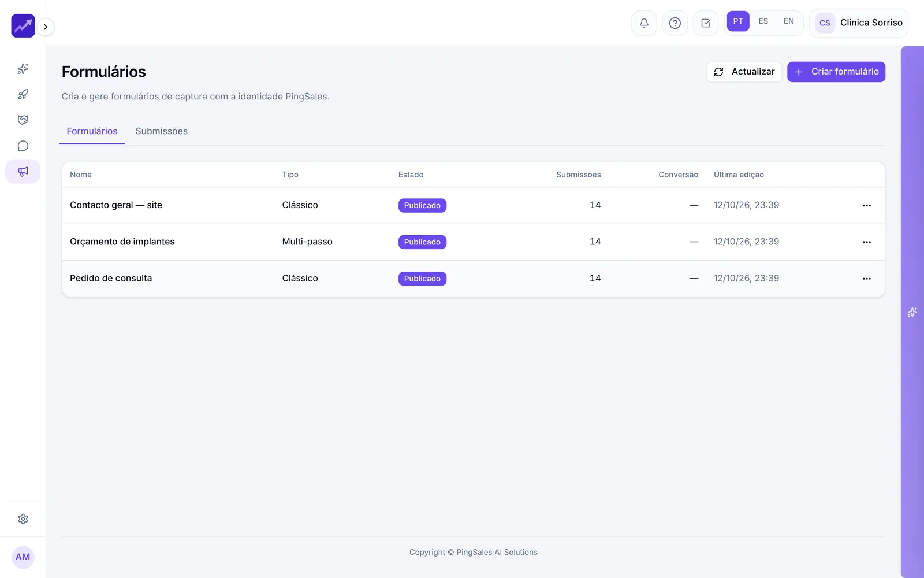Click Publicado badge for Pedido de consulta

pyautogui.click(x=422, y=279)
